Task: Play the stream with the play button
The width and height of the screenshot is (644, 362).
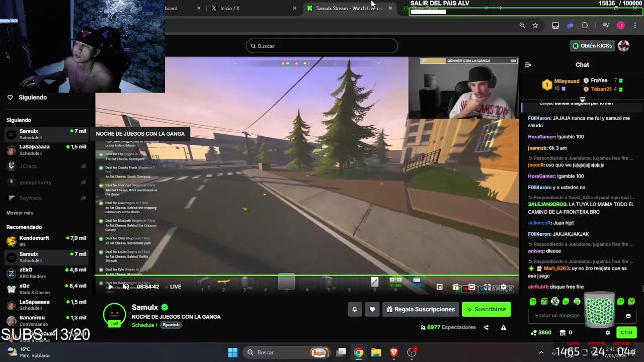Action: 111,287
